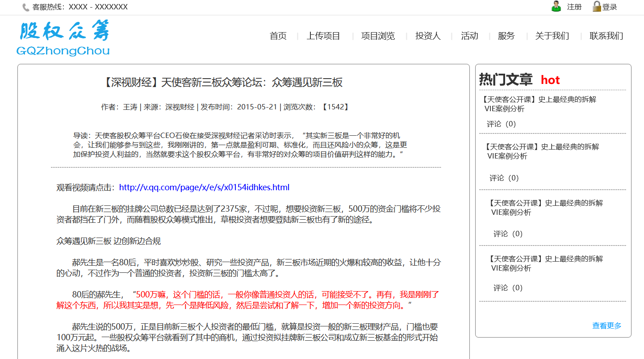Open the v.qq.com video link
The height and width of the screenshot is (359, 644).
coord(204,188)
